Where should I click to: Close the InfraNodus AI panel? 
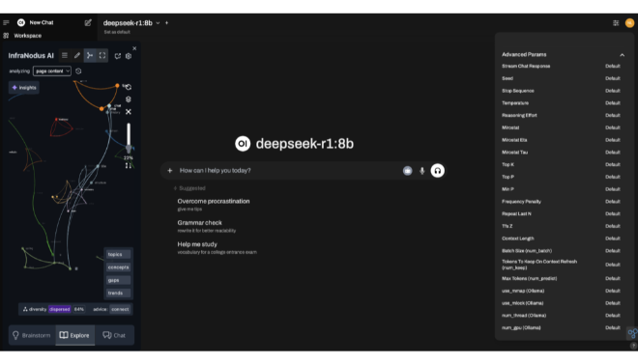coord(134,48)
